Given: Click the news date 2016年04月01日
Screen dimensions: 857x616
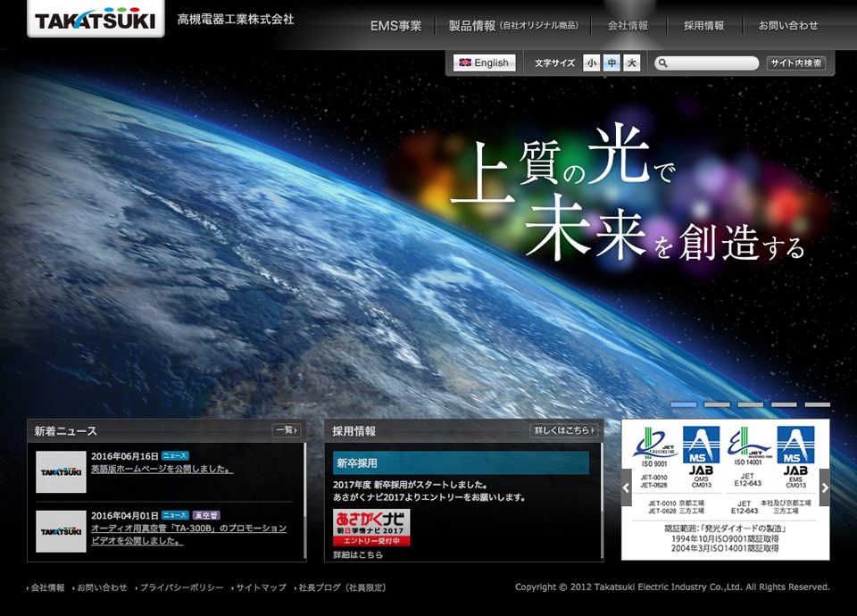Looking at the screenshot, I should [x=125, y=515].
